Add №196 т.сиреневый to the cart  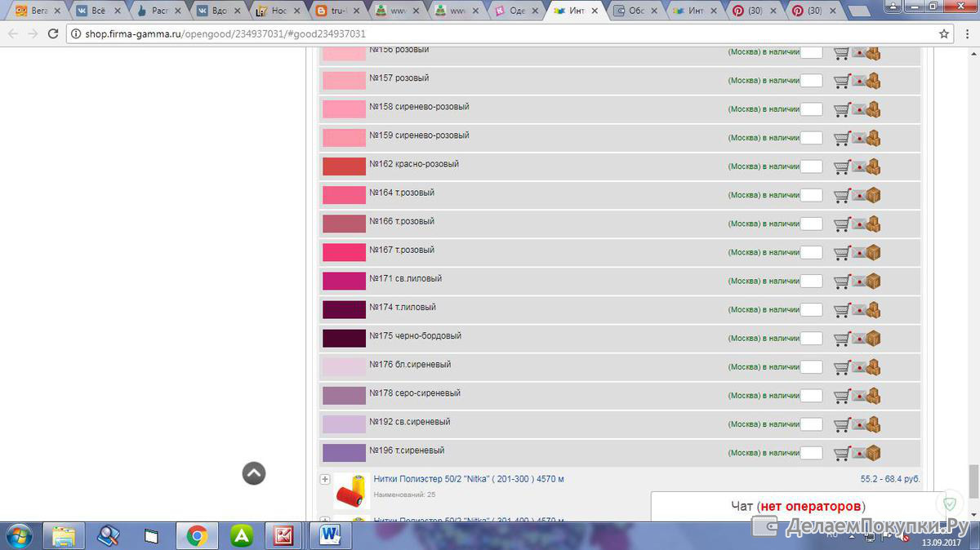tap(841, 453)
